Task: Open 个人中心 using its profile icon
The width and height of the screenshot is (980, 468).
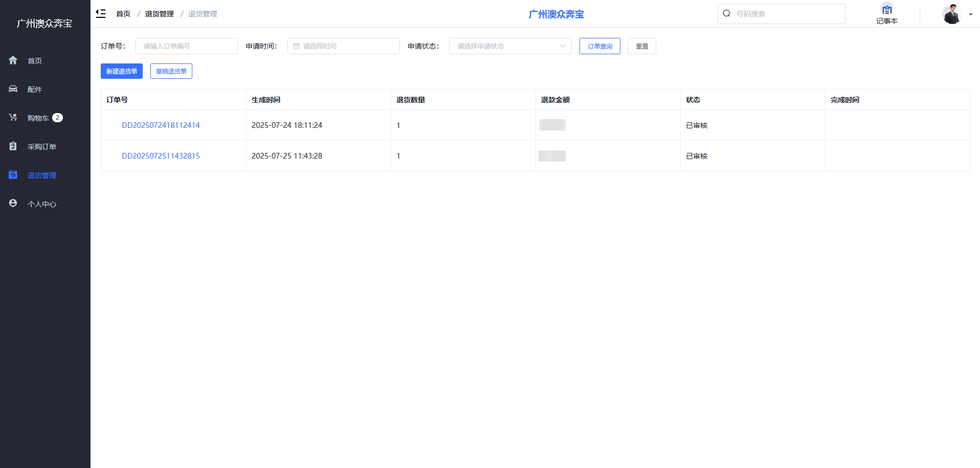Action: pos(13,203)
